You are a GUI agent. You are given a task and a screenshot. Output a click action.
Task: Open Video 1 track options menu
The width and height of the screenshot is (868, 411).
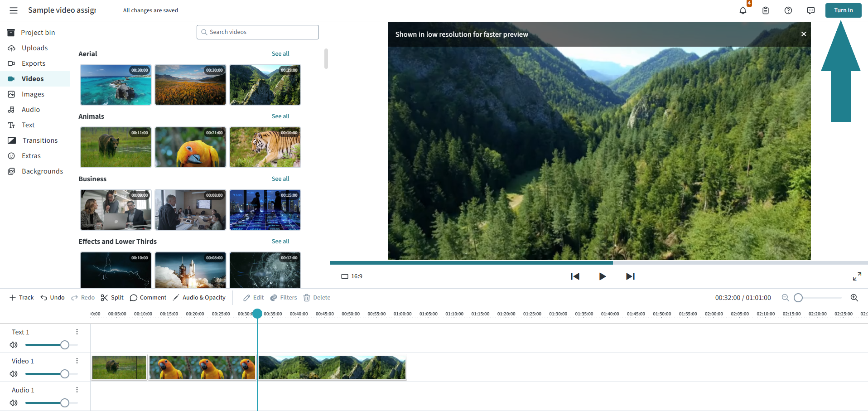[77, 361]
